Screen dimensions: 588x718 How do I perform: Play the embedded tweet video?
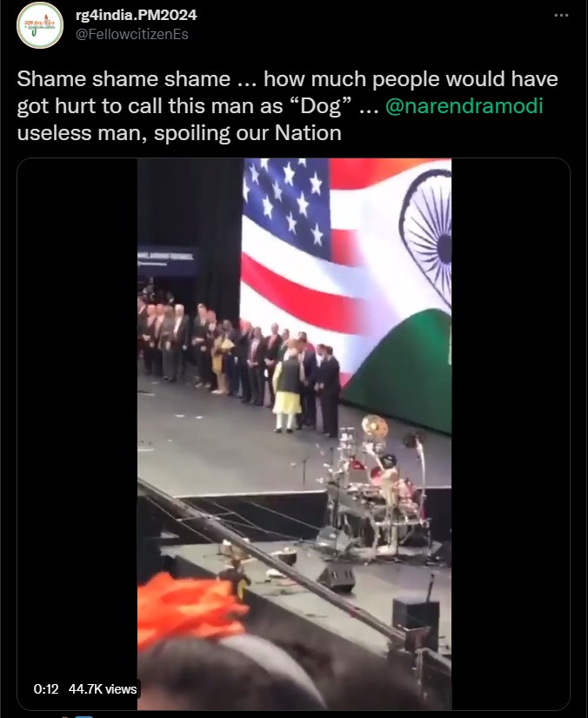click(294, 433)
